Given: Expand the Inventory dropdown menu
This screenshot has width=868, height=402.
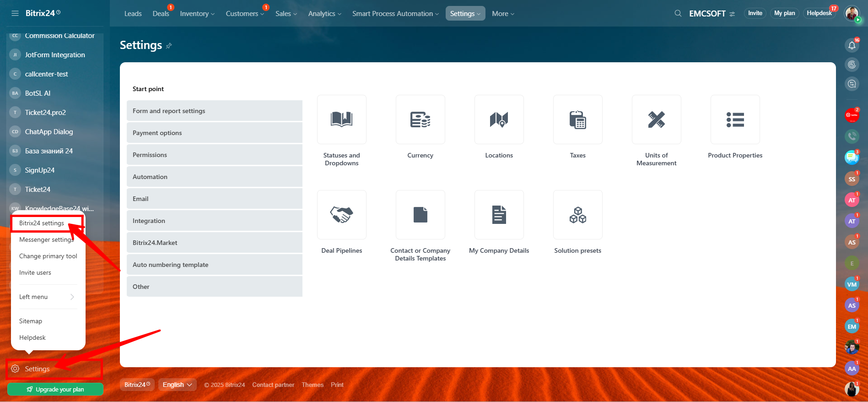Looking at the screenshot, I should point(197,14).
